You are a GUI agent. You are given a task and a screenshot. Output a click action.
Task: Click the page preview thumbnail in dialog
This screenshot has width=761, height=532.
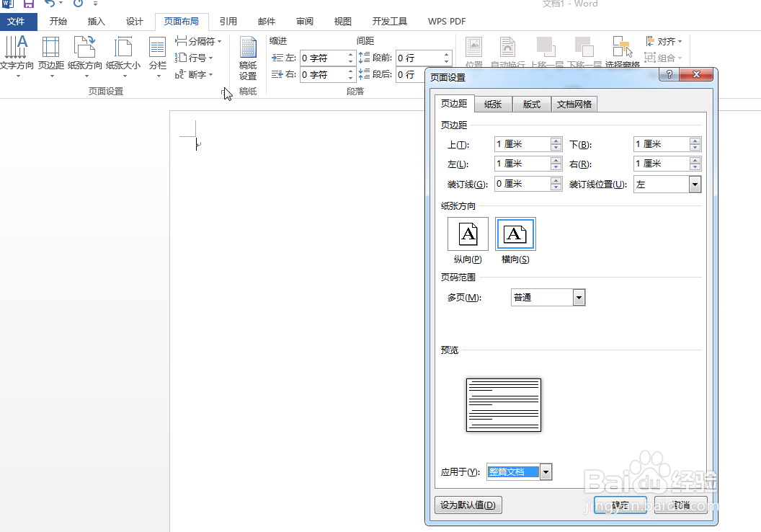coord(504,405)
